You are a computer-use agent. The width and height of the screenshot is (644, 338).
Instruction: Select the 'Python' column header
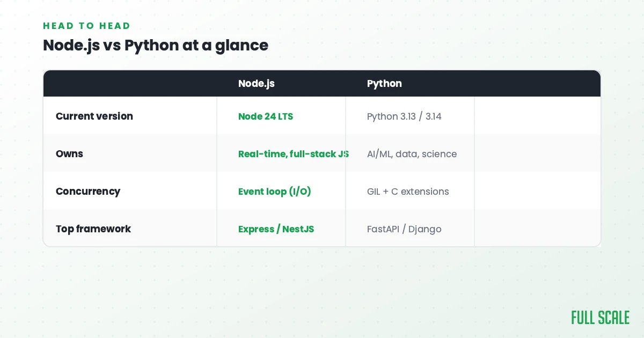[x=384, y=84]
